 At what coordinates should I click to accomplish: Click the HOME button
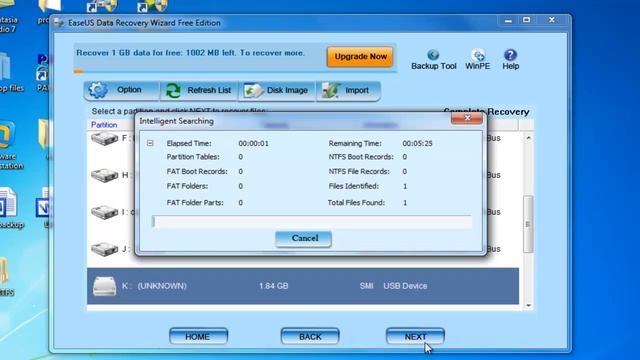click(x=198, y=336)
